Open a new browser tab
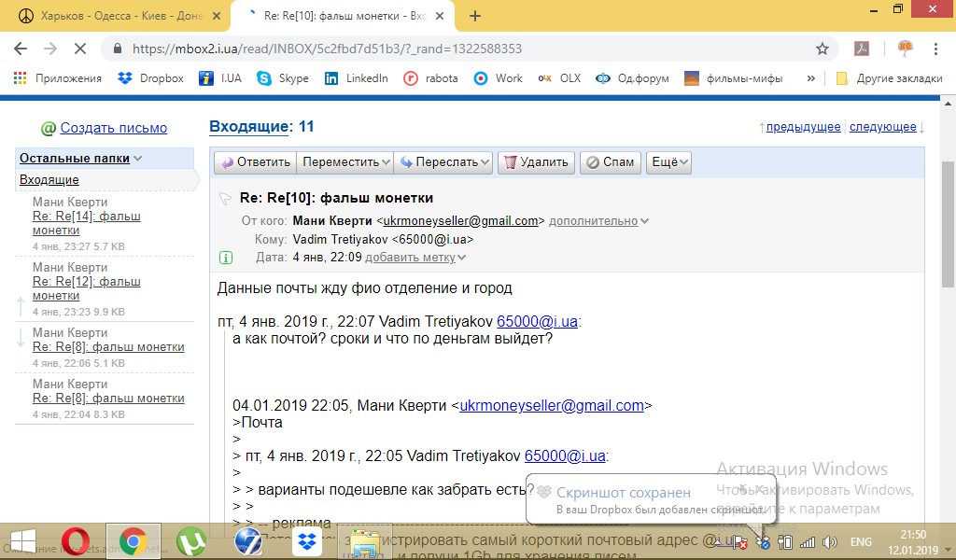This screenshot has height=560, width=956. click(475, 16)
